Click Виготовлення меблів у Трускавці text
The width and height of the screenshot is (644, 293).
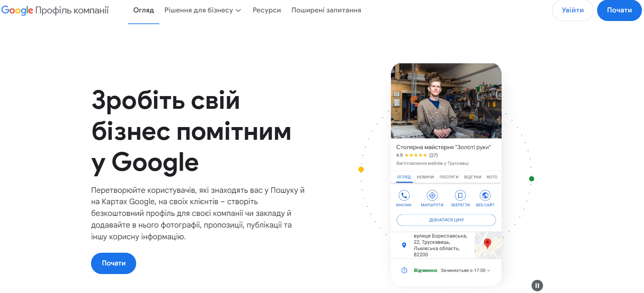432,164
